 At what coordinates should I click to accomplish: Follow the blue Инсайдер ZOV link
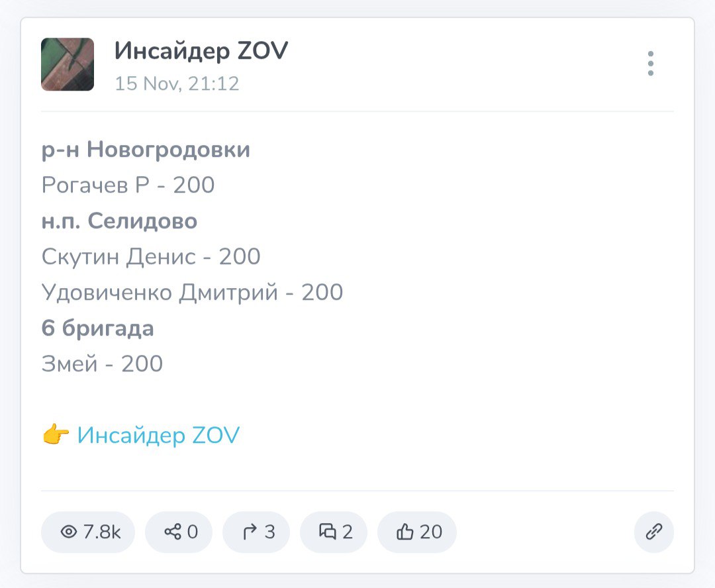click(x=158, y=435)
